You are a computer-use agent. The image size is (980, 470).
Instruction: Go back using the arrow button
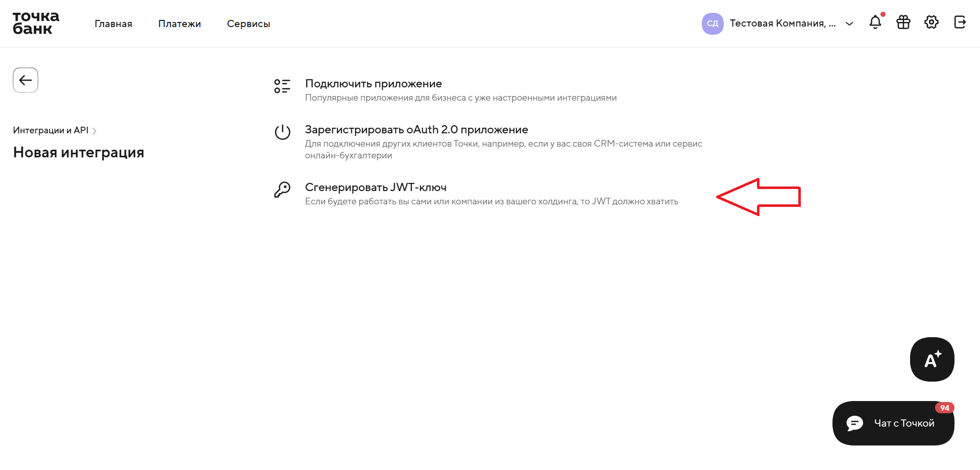point(26,80)
